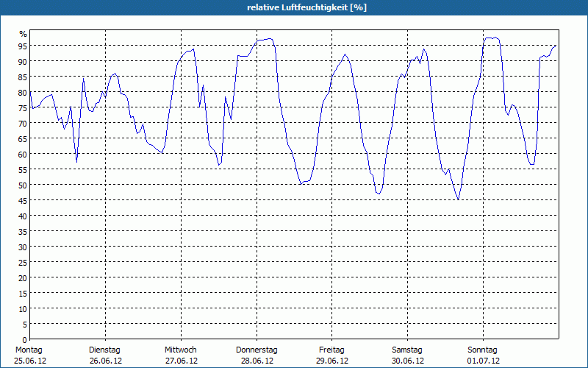Click the y-axis value 30
This screenshot has height=368, width=588.
(23, 247)
